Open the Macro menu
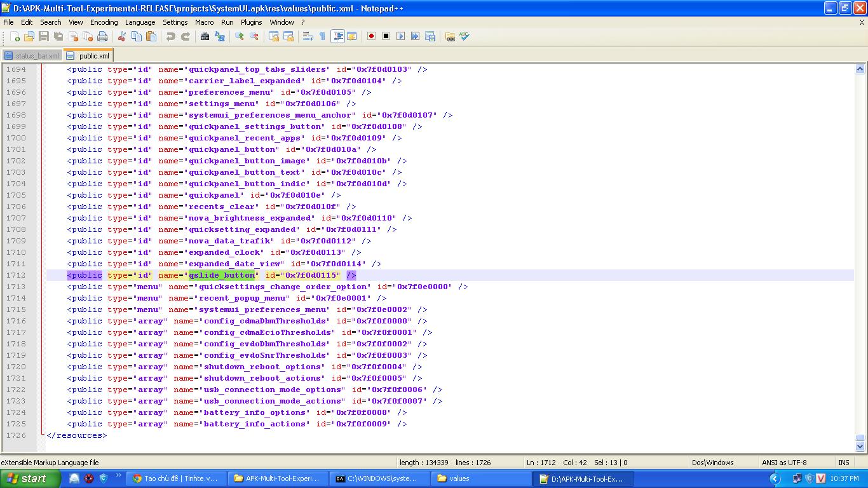Image resolution: width=868 pixels, height=488 pixels. 205,22
